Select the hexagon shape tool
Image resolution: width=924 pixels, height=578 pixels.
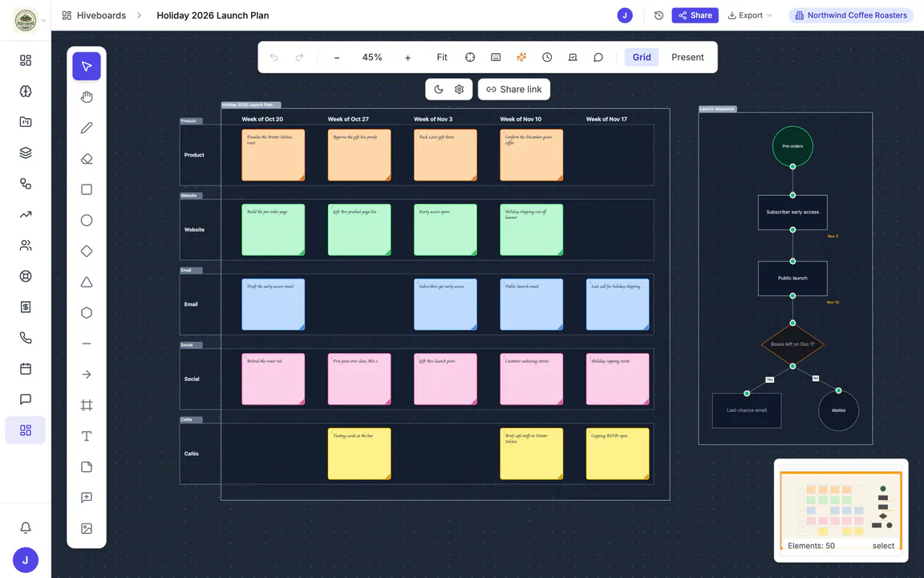click(87, 312)
